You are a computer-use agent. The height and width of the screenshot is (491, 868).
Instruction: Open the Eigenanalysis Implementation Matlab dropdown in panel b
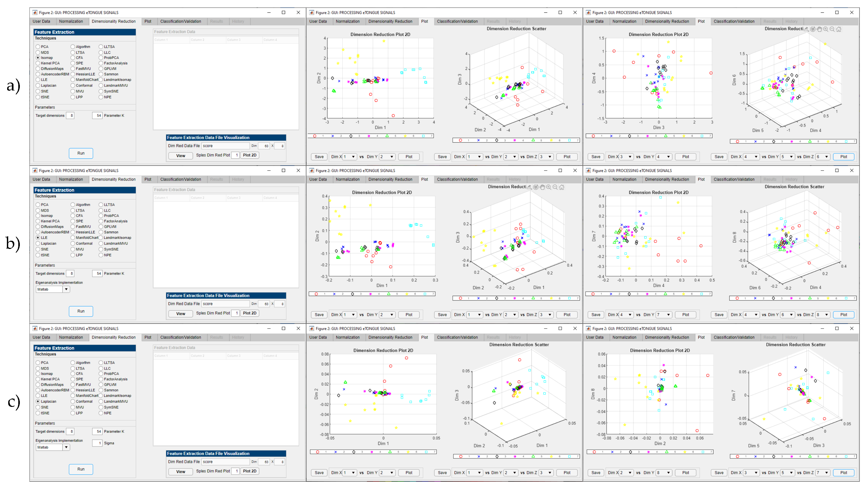click(x=66, y=289)
